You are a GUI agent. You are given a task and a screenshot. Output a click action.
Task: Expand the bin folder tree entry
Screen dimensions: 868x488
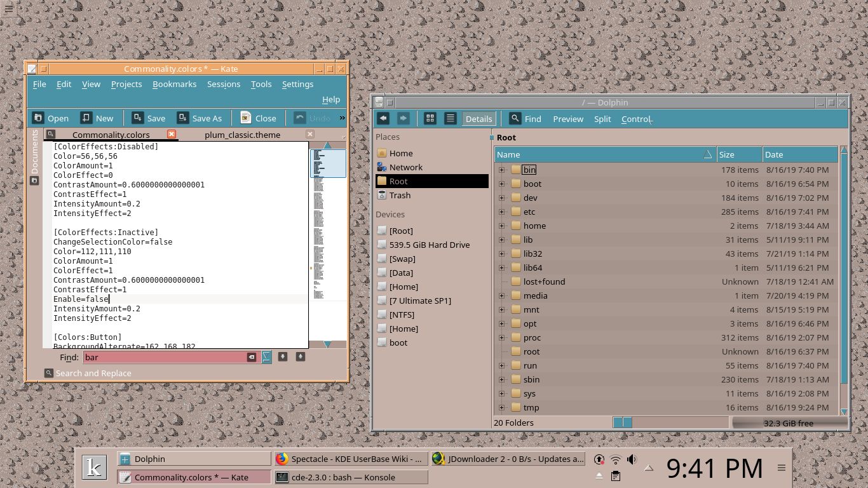501,170
